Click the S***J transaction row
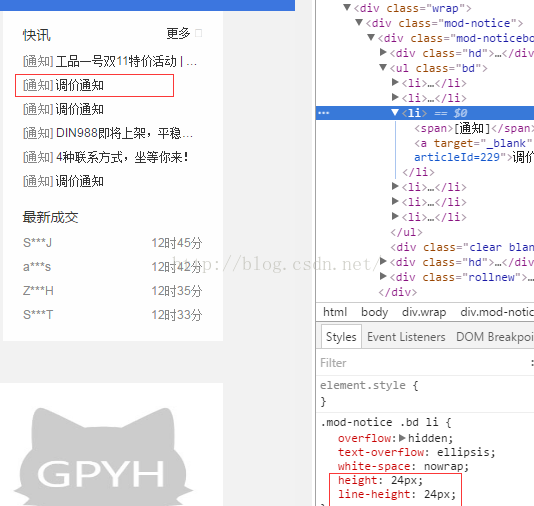This screenshot has width=534, height=506. 112,243
